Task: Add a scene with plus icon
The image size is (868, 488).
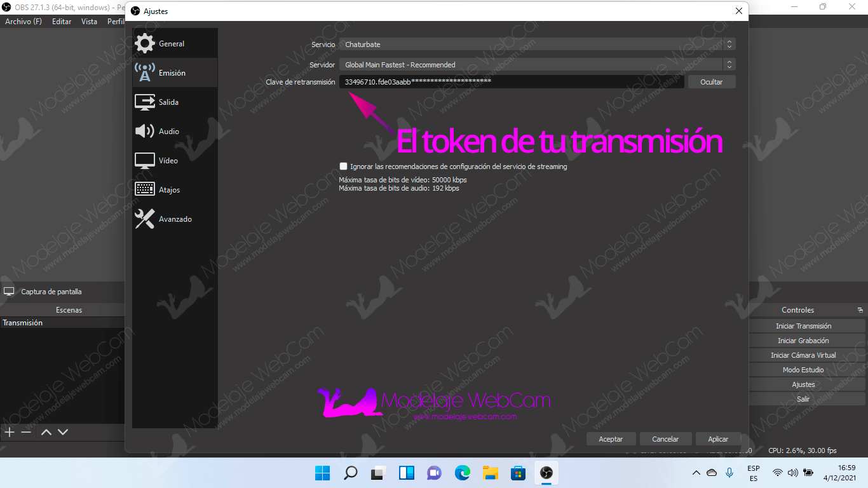Action: pos(10,432)
